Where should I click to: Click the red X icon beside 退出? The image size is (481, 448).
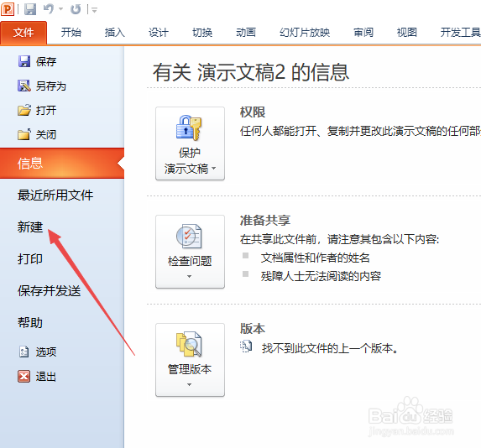click(24, 376)
